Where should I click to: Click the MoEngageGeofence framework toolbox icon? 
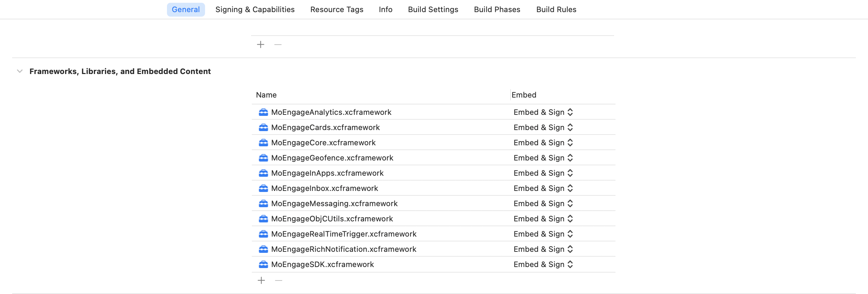pyautogui.click(x=263, y=158)
